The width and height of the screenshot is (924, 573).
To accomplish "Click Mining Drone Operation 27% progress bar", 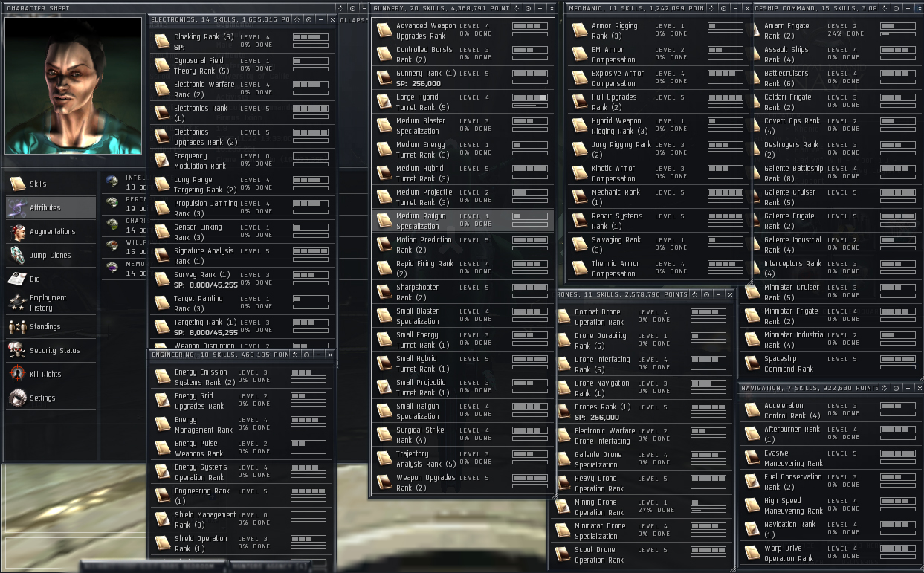I will click(708, 511).
